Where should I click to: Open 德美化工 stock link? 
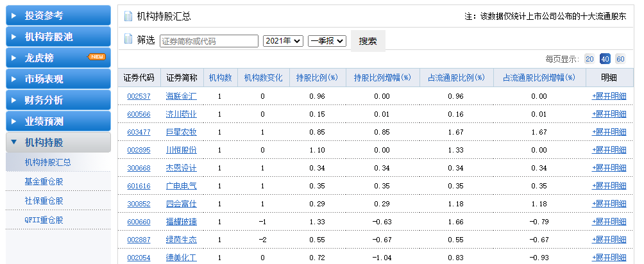point(181,258)
